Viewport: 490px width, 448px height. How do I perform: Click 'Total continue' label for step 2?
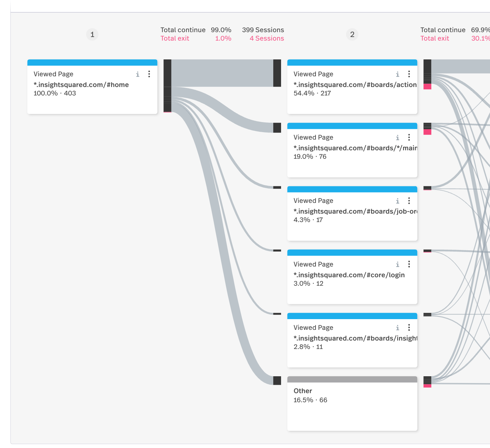[443, 30]
